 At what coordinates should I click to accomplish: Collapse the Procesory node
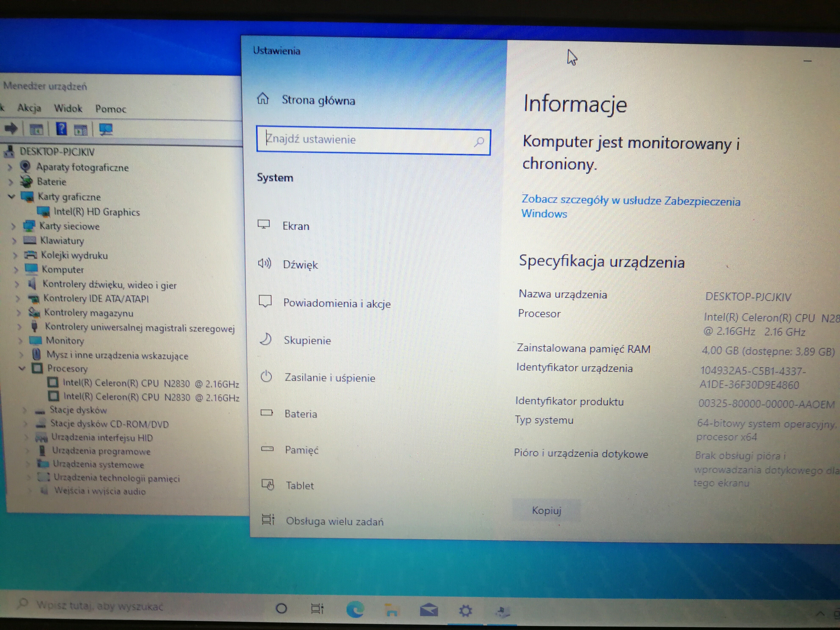(22, 368)
